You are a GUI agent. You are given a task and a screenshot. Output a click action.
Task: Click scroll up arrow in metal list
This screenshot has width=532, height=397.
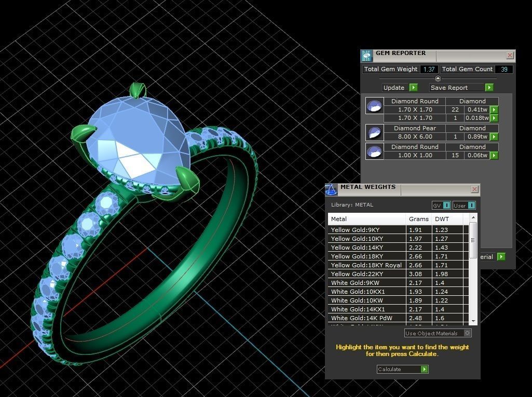click(474, 217)
